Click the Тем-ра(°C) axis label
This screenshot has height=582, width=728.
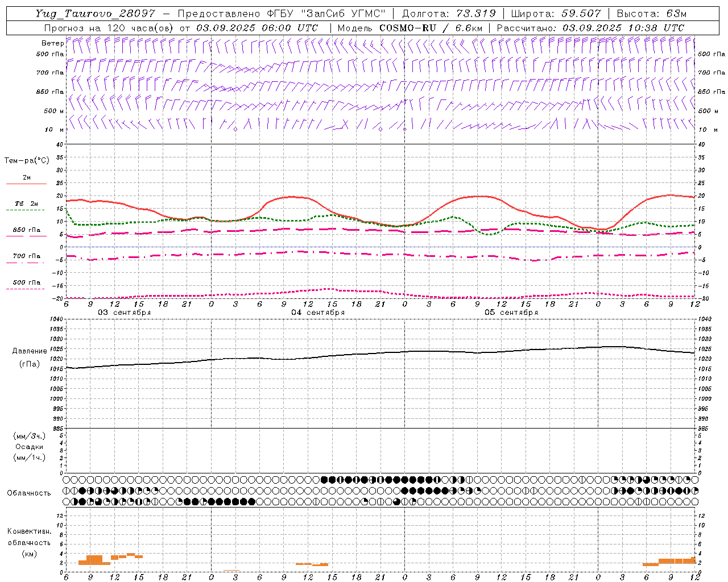(27, 161)
